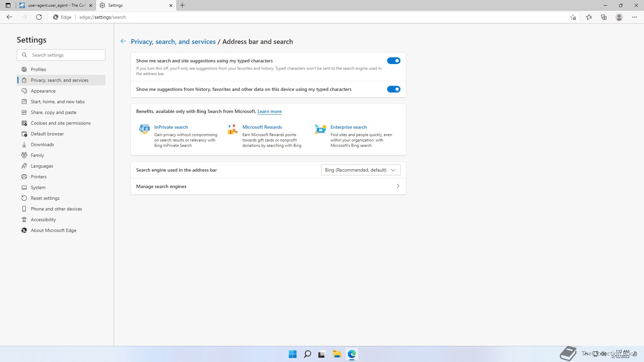Open Cookies and site permissions
The width and height of the screenshot is (644, 362).
(x=61, y=123)
